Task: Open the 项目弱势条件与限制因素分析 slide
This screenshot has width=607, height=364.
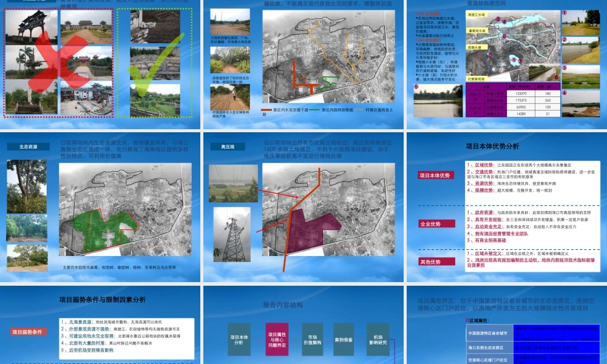Action: click(100, 325)
